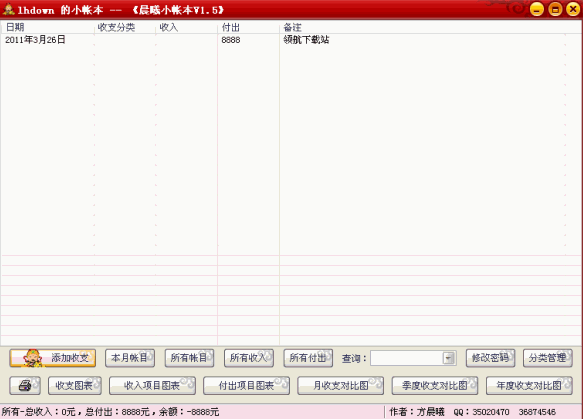Open the 收支图表 chart
The image size is (583, 419).
click(75, 386)
